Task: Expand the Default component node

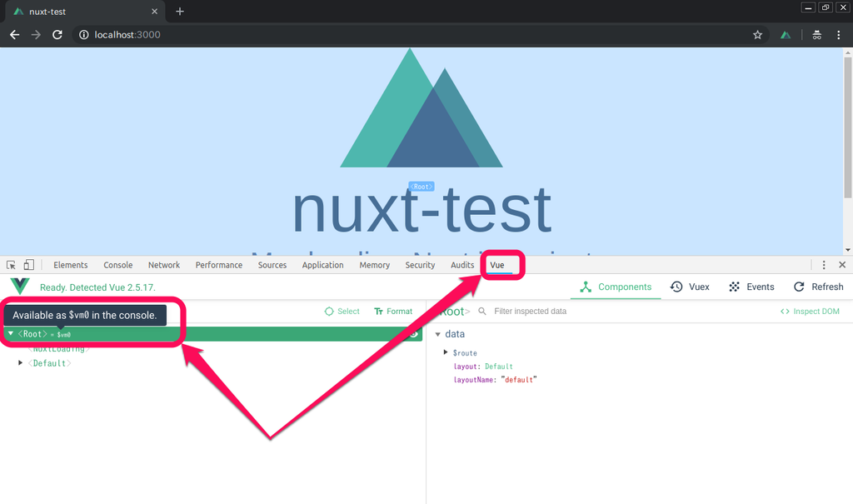Action: click(21, 362)
